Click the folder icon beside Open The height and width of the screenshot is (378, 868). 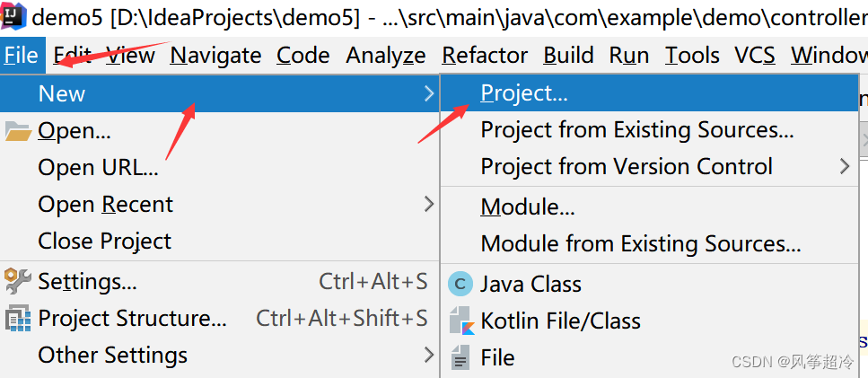click(18, 131)
